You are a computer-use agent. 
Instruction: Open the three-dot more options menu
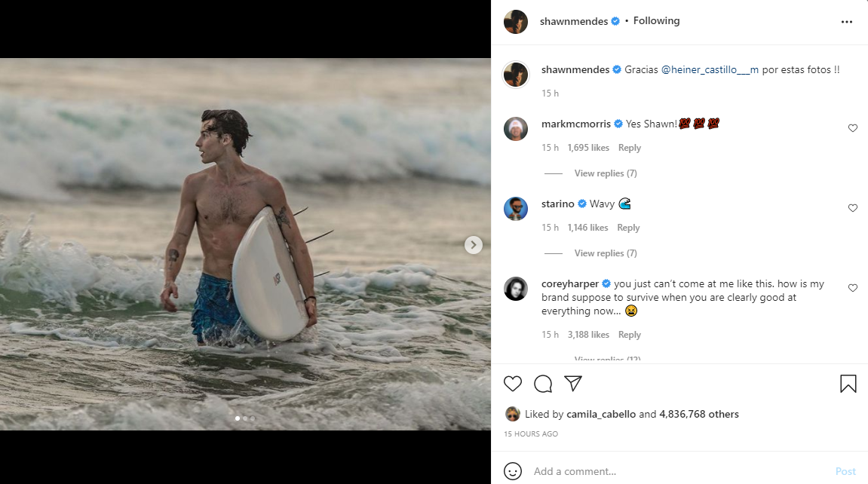[847, 22]
